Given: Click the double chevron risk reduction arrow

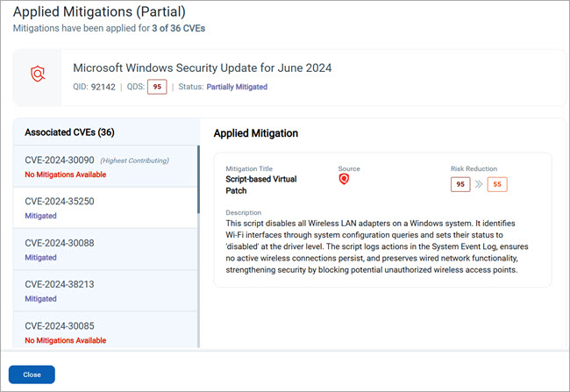Looking at the screenshot, I should pyautogui.click(x=479, y=185).
